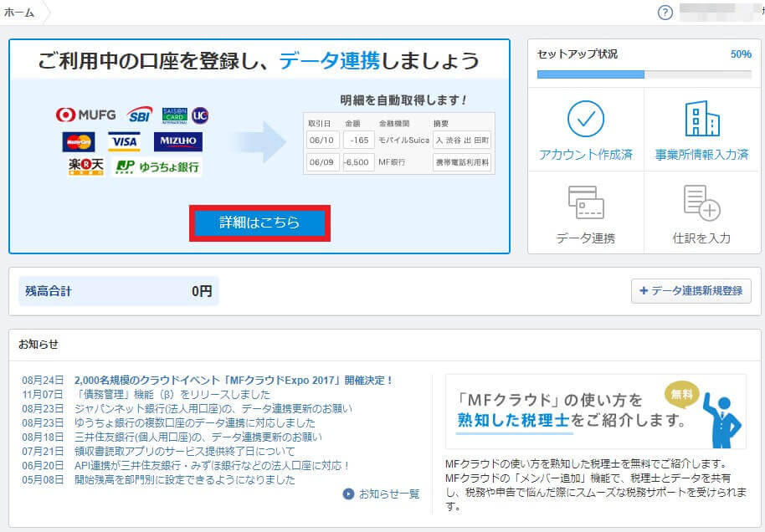Click the 詳細はこちら button
The height and width of the screenshot is (532, 765).
[259, 223]
